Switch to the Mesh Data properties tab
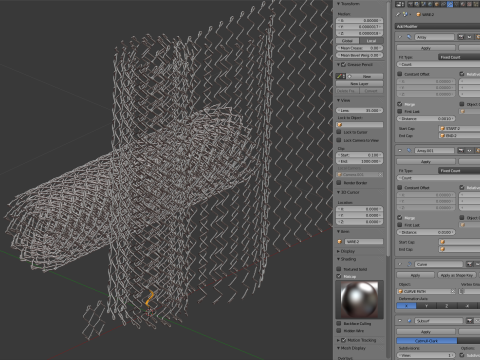The image size is (480, 360). [457, 4]
